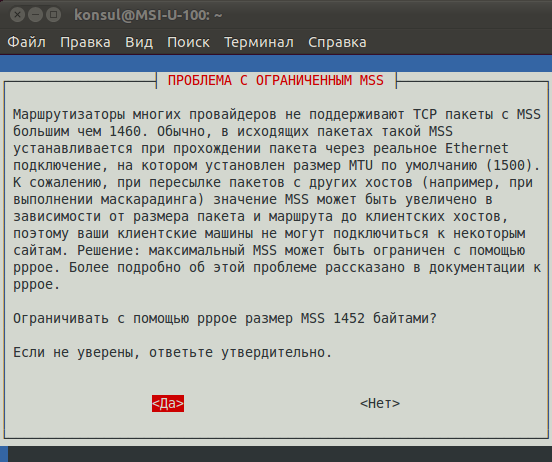Click the line Если не уверены, ответьте утвердительно
552x462 pixels.
[172, 352]
